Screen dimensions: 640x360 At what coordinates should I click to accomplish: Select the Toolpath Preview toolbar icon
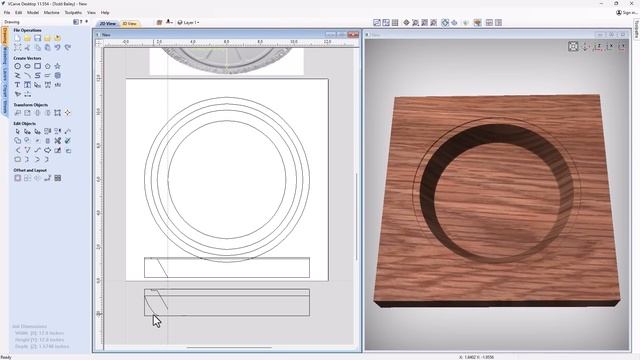(477, 23)
